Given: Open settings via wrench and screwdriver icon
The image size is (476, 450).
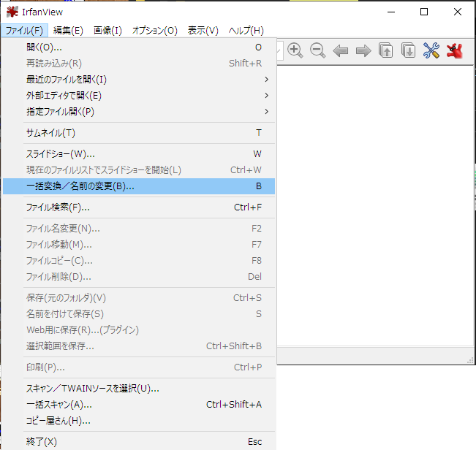Looking at the screenshot, I should coord(431,50).
